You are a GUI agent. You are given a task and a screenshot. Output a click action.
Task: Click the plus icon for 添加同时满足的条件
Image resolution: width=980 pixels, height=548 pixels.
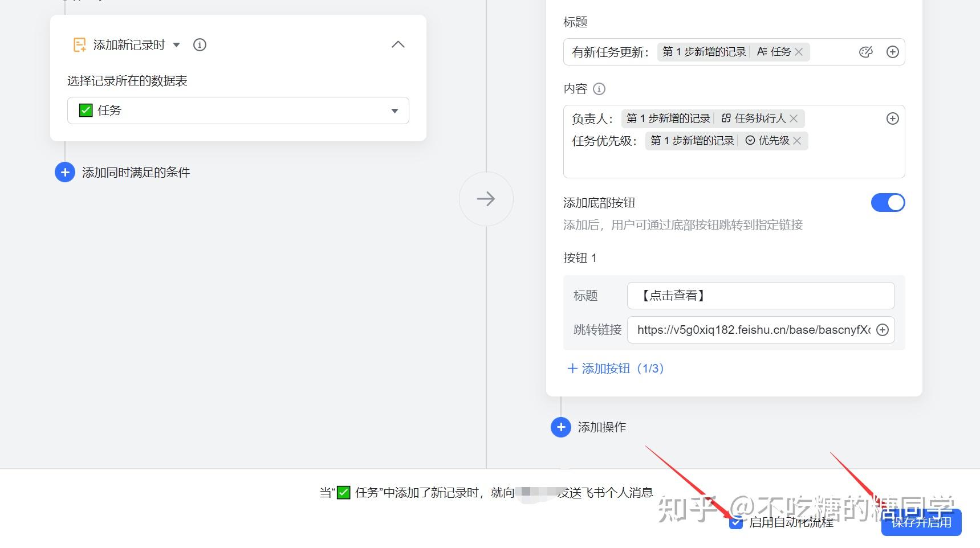[x=65, y=172]
